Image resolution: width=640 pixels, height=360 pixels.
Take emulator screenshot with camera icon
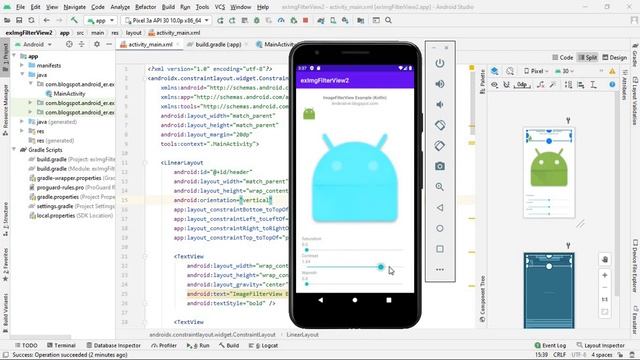440,166
